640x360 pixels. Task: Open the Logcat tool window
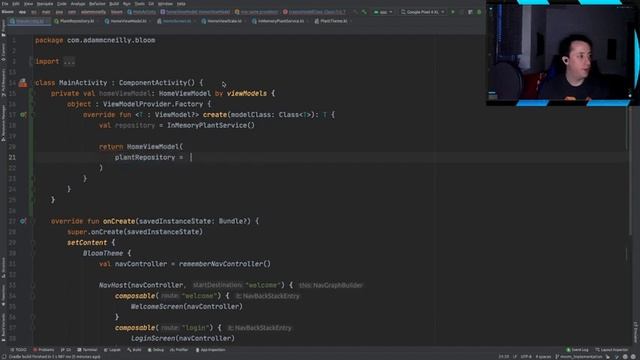[x=112, y=350]
